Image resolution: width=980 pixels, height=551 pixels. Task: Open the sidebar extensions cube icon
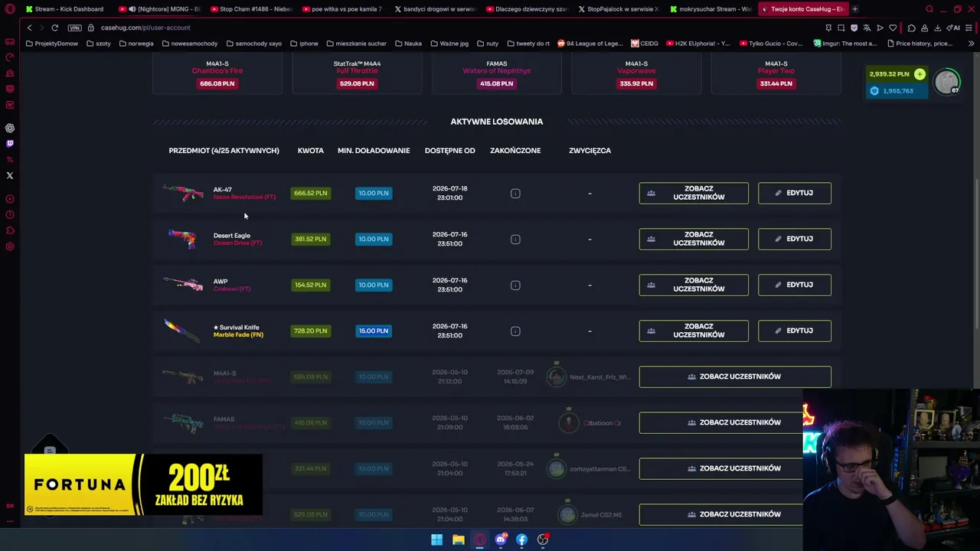(10, 230)
